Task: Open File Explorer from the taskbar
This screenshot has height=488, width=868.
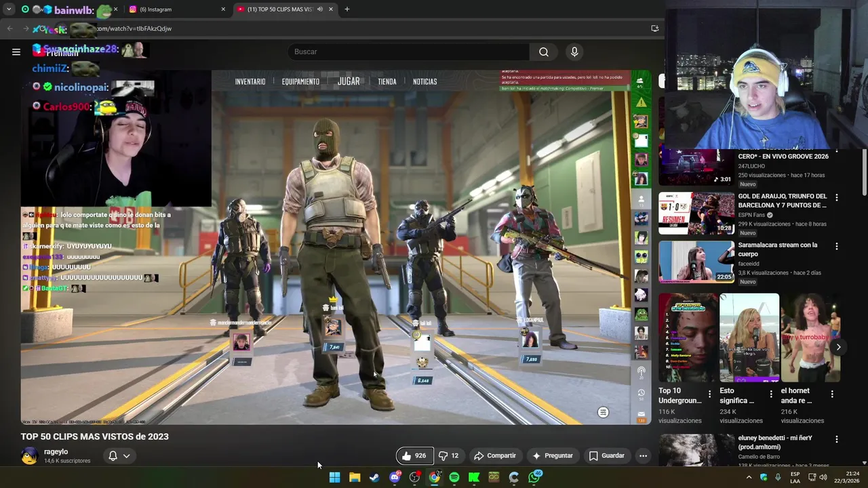Action: click(354, 477)
